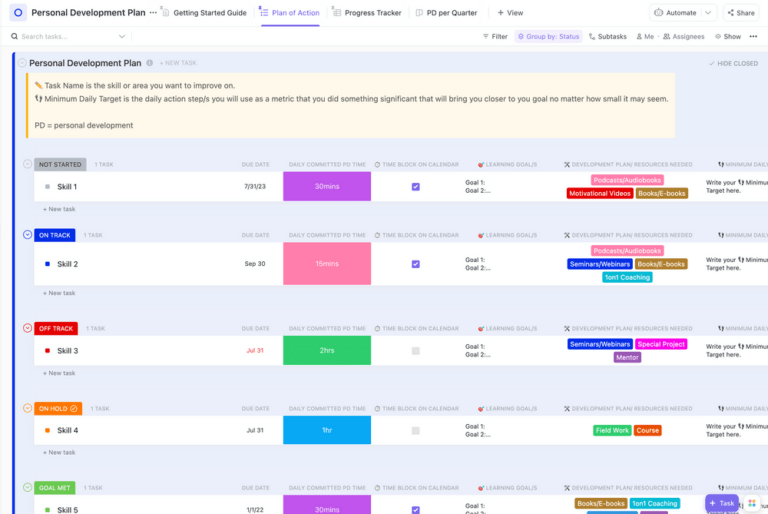Click Skill 5 green status square
The width and height of the screenshot is (768, 514).
pyautogui.click(x=48, y=510)
